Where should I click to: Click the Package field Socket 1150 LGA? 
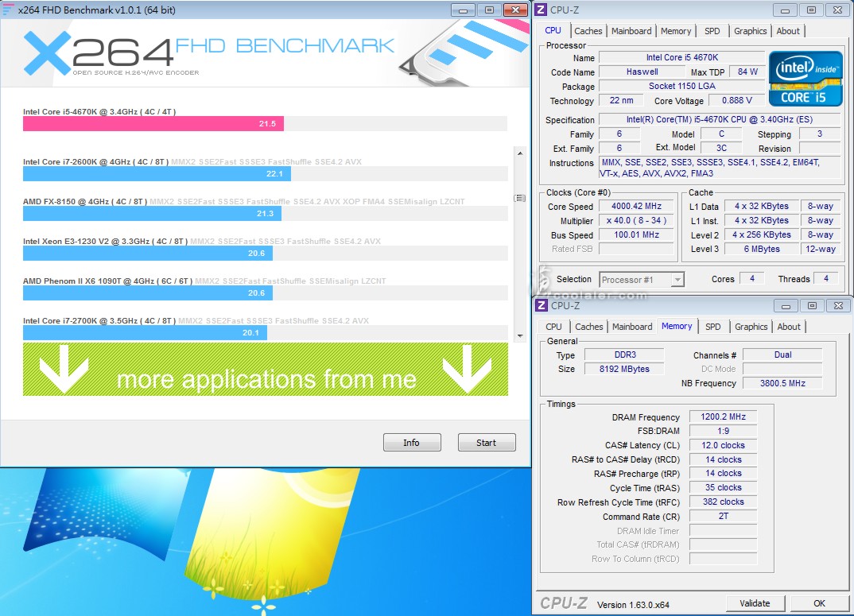pos(682,86)
